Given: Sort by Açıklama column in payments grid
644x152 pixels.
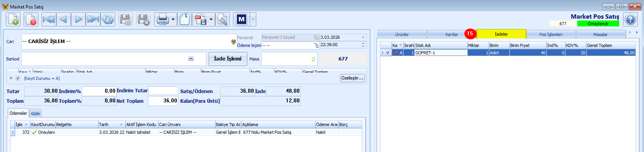Looking at the screenshot, I should point(278,124).
